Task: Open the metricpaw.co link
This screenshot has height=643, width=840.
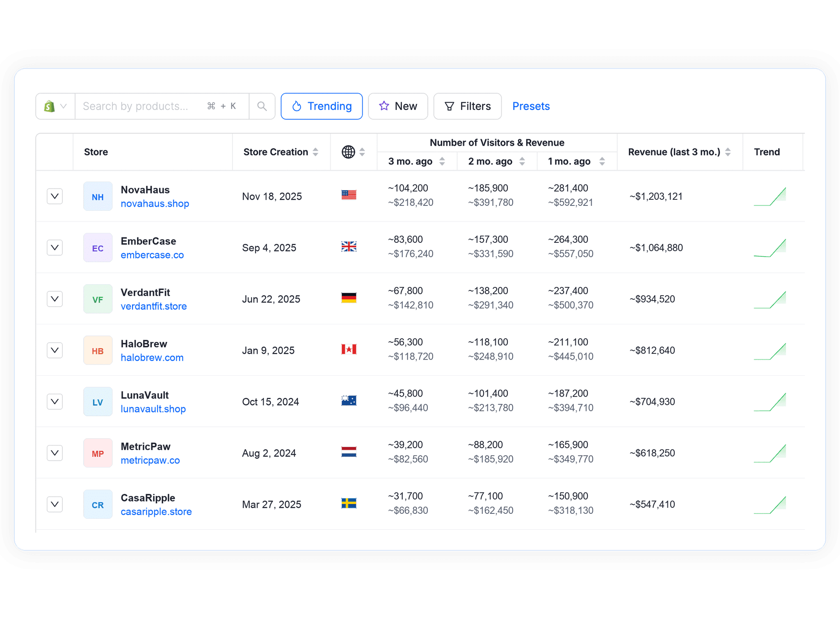Action: point(150,460)
